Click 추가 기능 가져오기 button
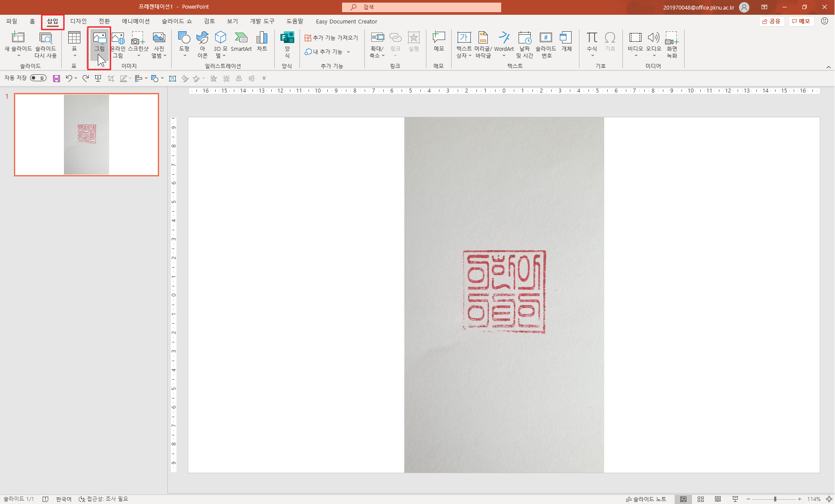 (331, 38)
